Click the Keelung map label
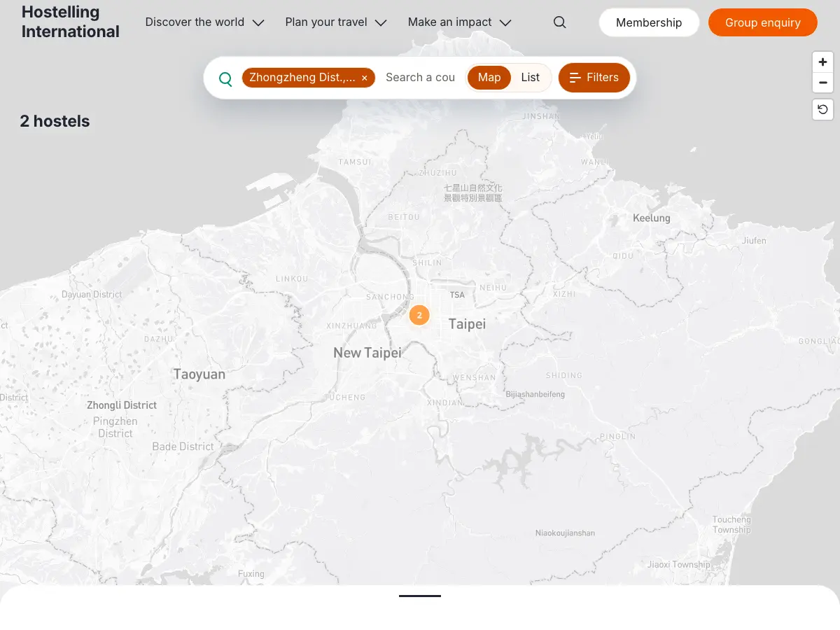The width and height of the screenshot is (840, 630). click(x=652, y=218)
